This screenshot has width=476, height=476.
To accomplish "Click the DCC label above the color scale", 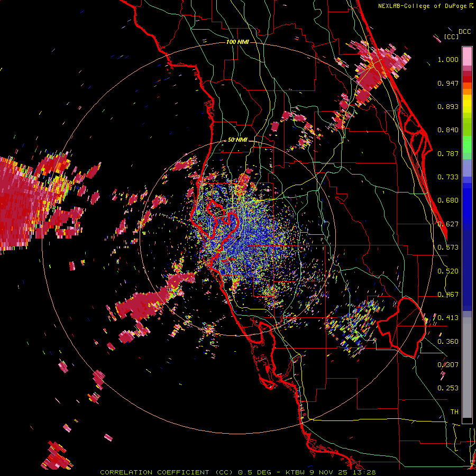I will [464, 32].
